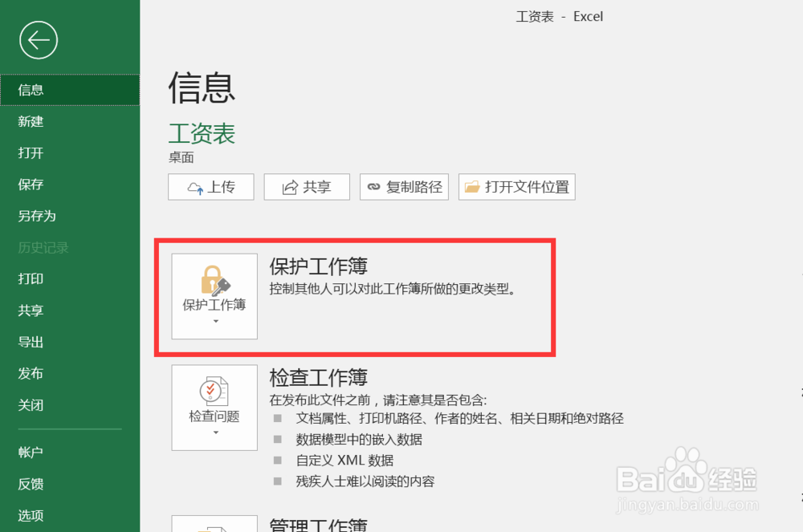Select the 上传 upload cloud icon
The width and height of the screenshot is (803, 532).
pyautogui.click(x=211, y=187)
